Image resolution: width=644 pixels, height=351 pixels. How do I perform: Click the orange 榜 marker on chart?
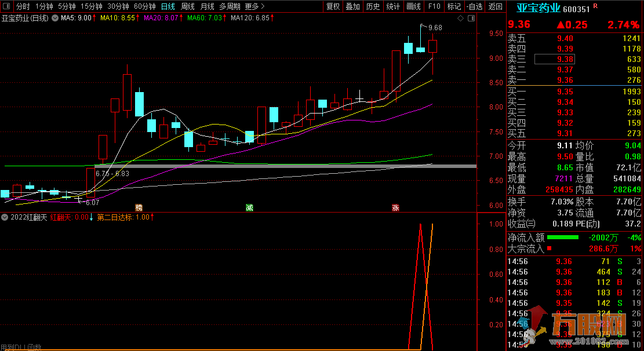139,207
